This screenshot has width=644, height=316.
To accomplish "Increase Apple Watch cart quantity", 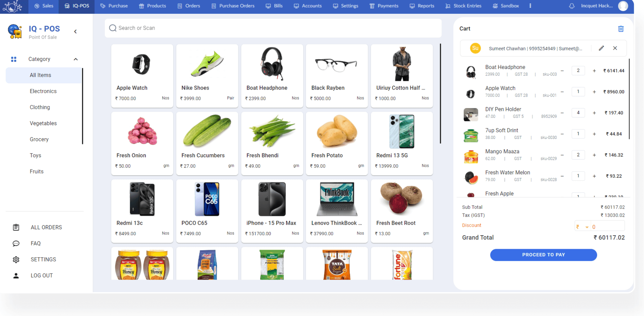I will [x=594, y=92].
